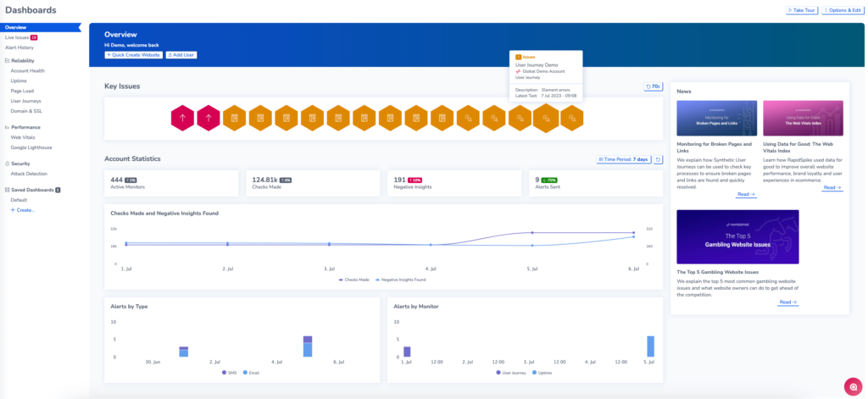Select Page Load in the sidebar
This screenshot has width=868, height=399.
pos(22,91)
